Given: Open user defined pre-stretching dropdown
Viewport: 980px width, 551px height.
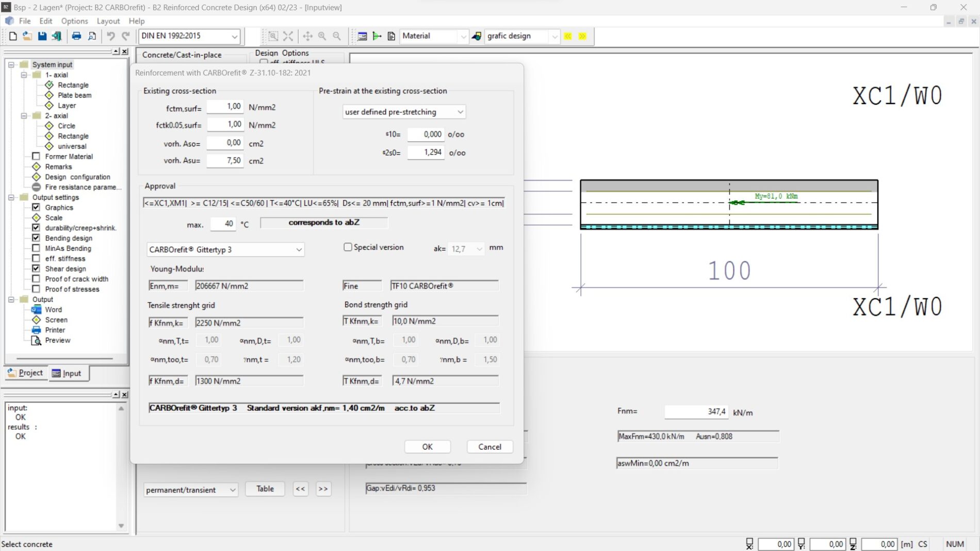Looking at the screenshot, I should (x=404, y=112).
